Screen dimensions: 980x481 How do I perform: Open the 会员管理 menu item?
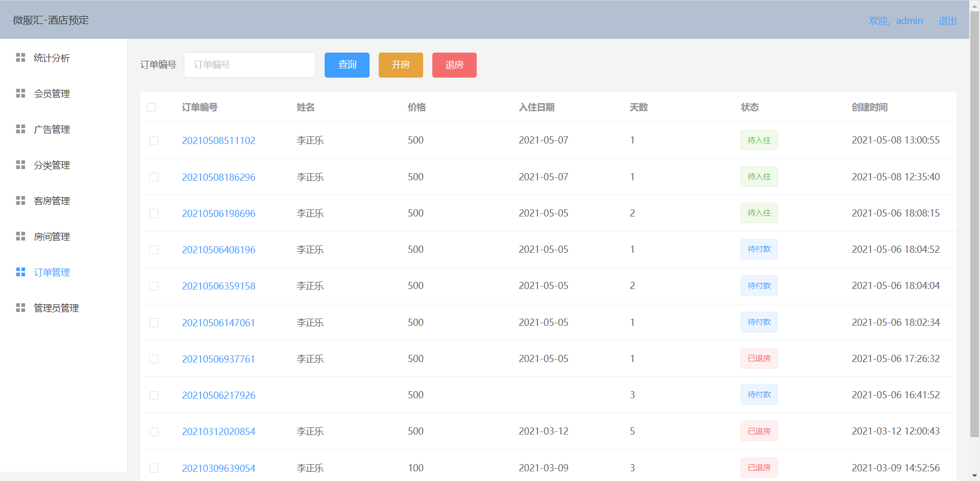tap(63, 93)
